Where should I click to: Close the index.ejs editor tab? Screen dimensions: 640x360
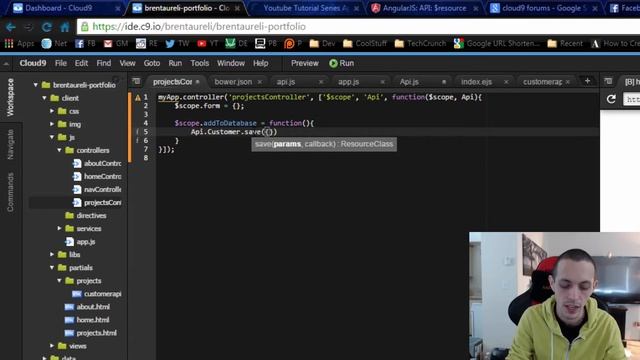pyautogui.click(x=506, y=82)
